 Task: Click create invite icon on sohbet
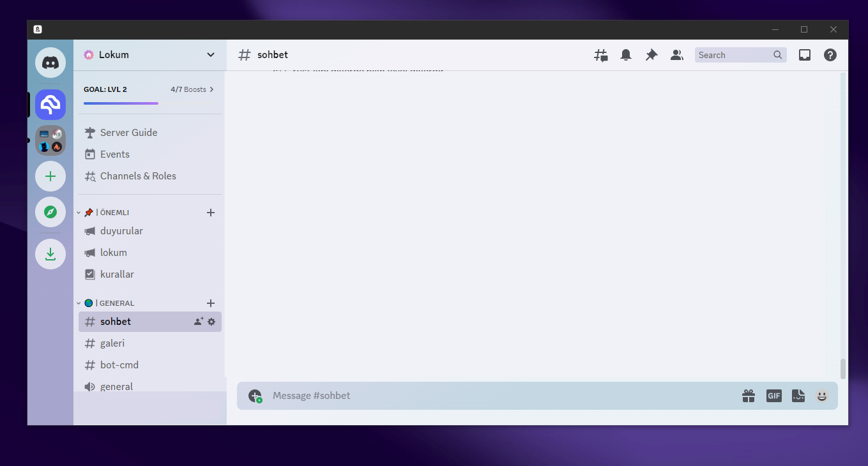[199, 322]
